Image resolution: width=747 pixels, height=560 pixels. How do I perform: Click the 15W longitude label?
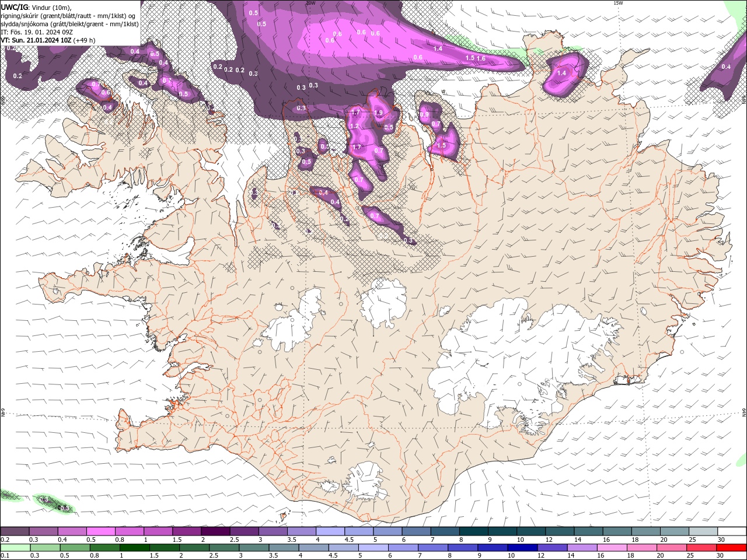(x=618, y=3)
